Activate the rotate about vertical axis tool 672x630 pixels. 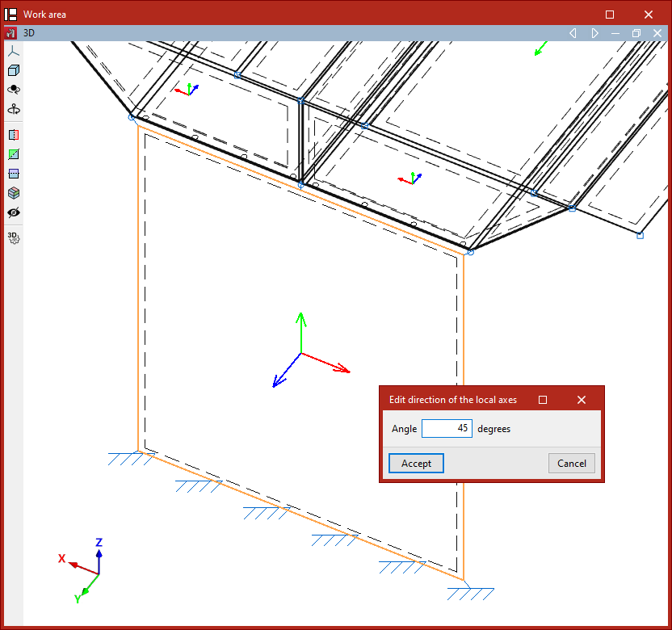[x=14, y=109]
